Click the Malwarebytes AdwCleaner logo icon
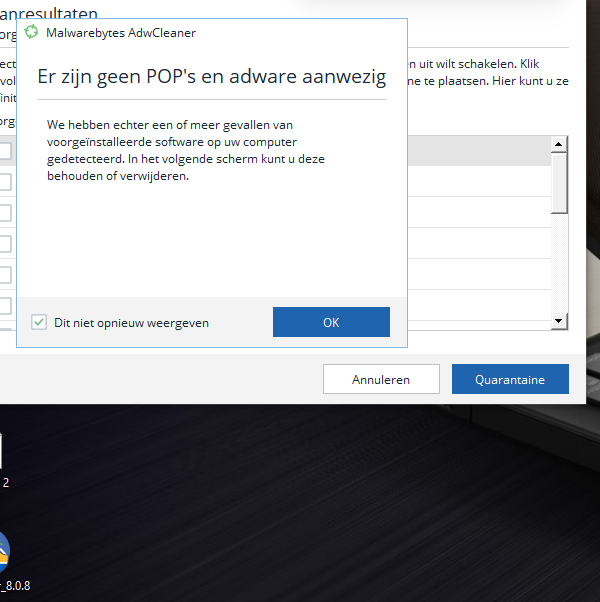Image resolution: width=600 pixels, height=602 pixels. pos(31,32)
